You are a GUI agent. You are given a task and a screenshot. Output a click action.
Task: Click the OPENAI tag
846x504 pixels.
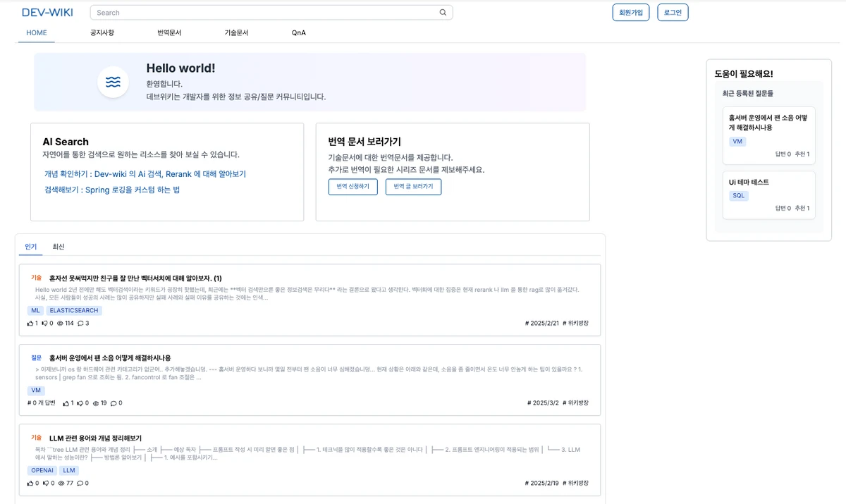(x=42, y=470)
